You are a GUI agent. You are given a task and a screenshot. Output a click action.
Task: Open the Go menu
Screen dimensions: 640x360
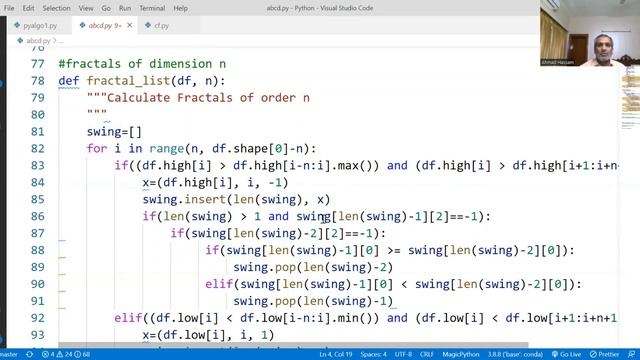(106, 8)
